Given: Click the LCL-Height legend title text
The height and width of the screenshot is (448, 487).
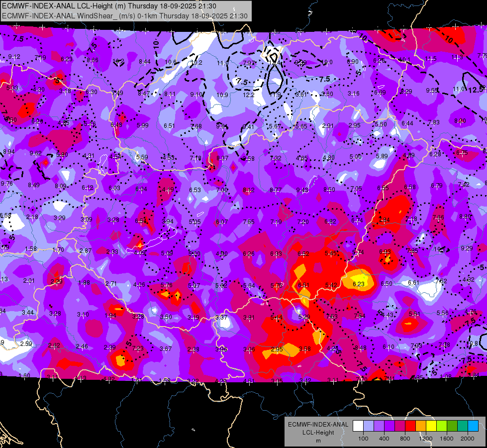Looking at the screenshot, I should (x=318, y=433).
